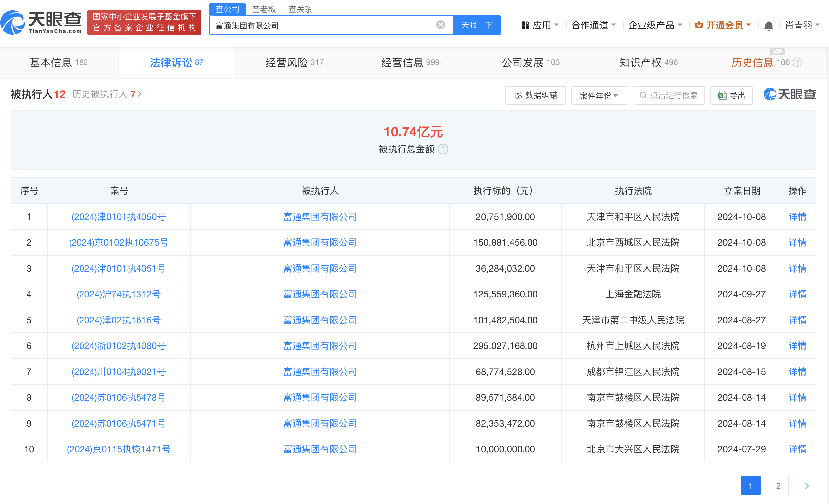Switch to 公司发展 tab
The image size is (829, 504).
coord(530,63)
